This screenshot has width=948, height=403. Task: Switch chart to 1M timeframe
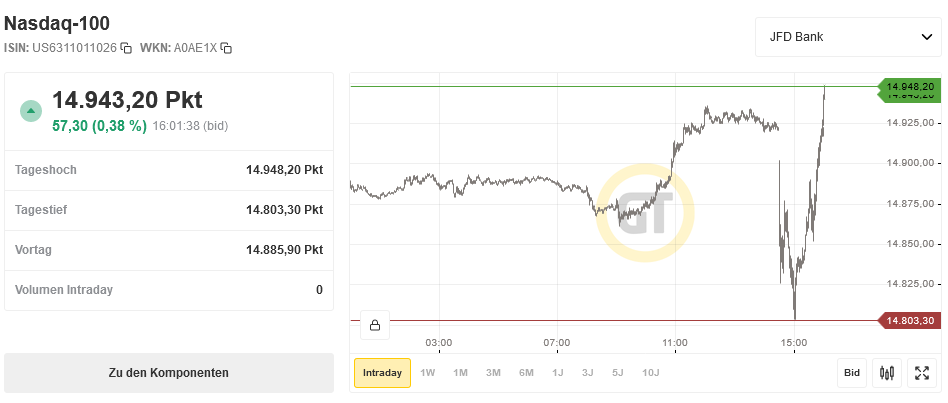click(460, 373)
